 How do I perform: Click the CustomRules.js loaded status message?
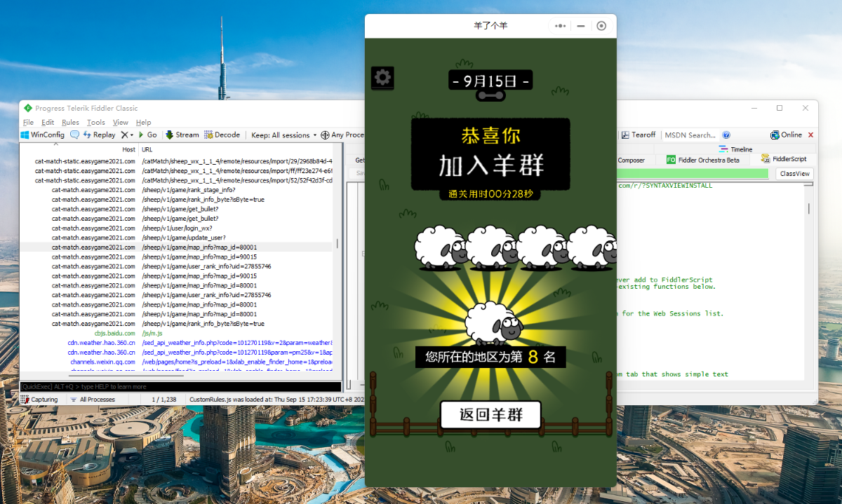click(x=276, y=400)
